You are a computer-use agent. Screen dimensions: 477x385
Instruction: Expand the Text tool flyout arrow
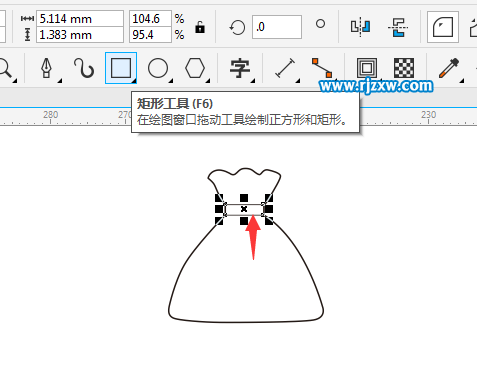pyautogui.click(x=253, y=81)
